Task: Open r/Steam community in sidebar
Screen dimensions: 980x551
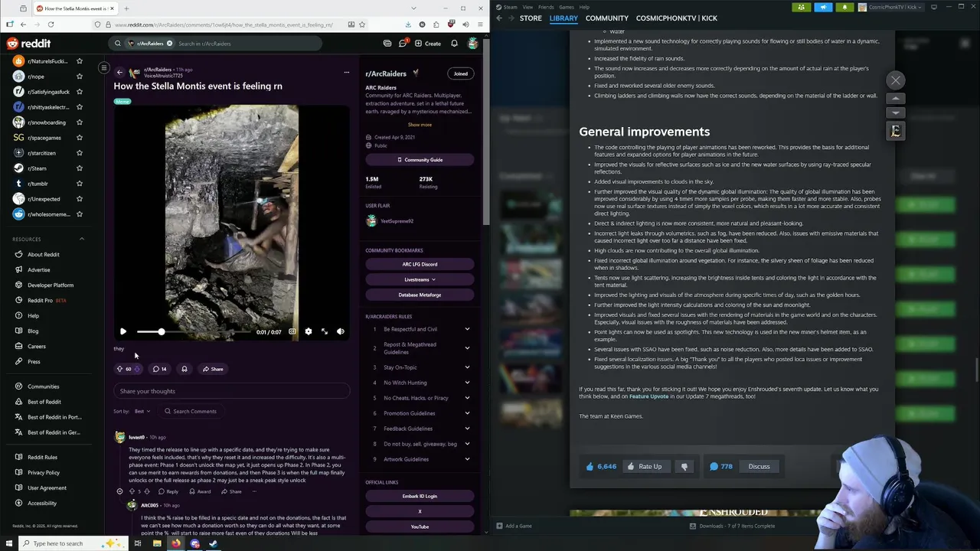Action: tap(37, 168)
